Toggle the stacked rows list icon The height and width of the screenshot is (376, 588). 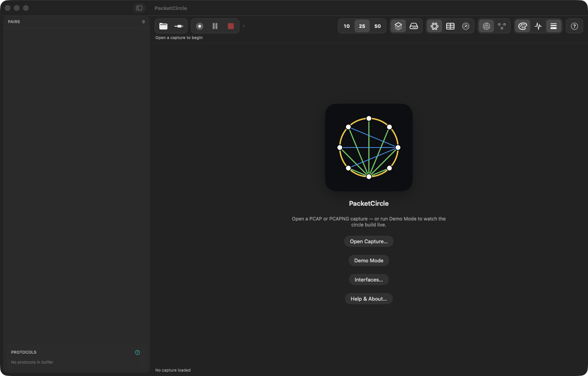point(554,26)
